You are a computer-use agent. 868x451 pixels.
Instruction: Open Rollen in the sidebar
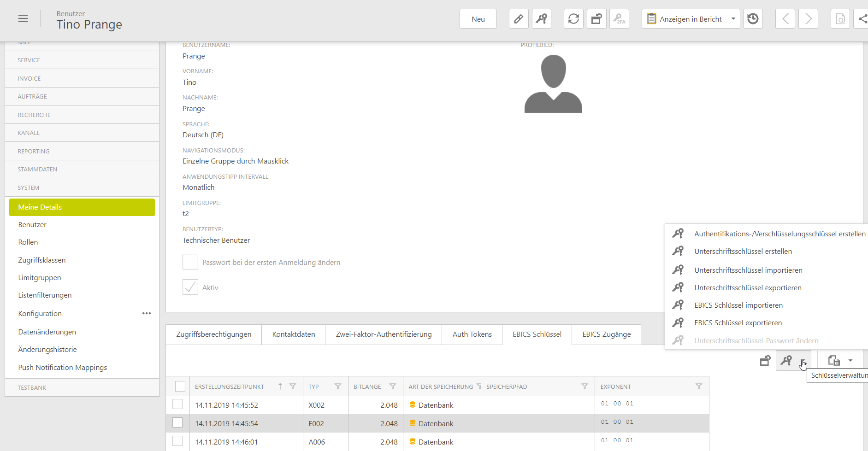pos(28,242)
